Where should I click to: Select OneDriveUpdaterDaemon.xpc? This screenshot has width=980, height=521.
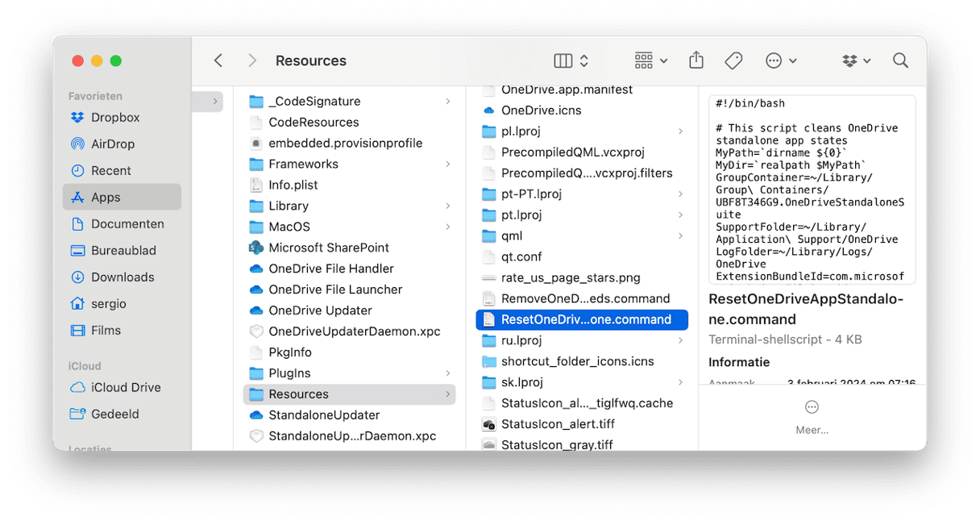tap(349, 331)
